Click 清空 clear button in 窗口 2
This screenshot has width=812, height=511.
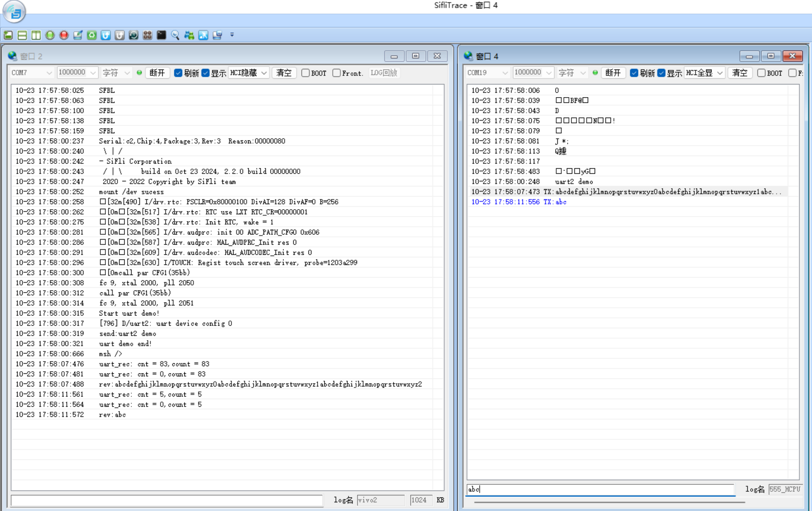click(284, 73)
